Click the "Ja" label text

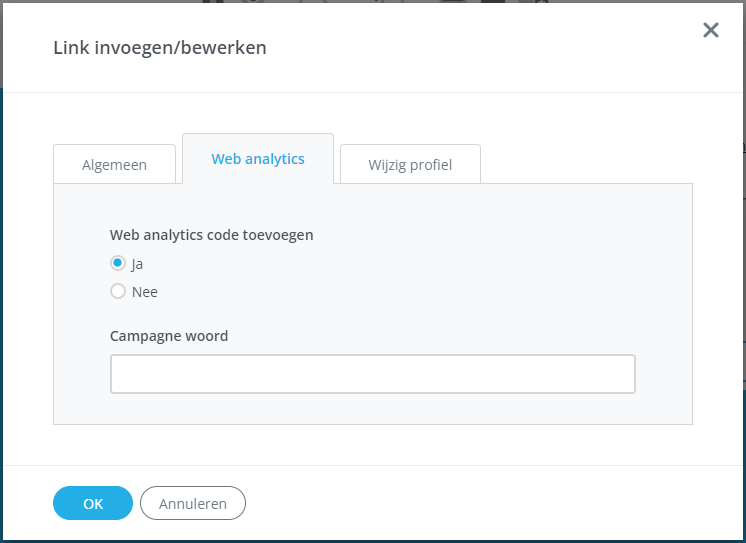coord(138,264)
